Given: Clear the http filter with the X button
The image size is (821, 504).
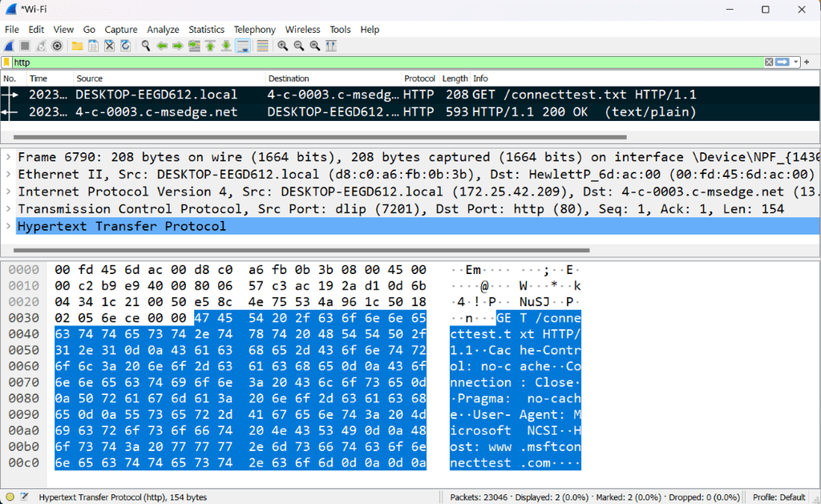Looking at the screenshot, I should pyautogui.click(x=768, y=62).
